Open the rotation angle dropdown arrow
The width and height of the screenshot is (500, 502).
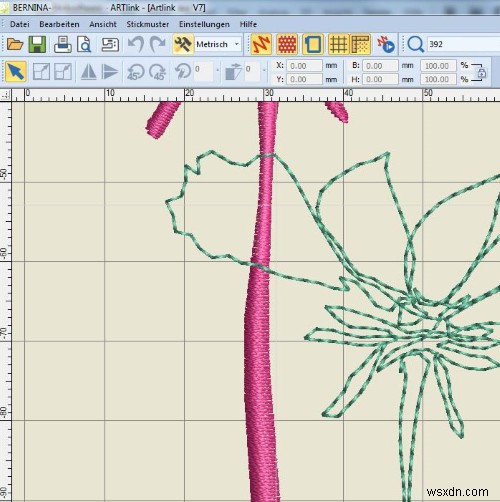218,70
